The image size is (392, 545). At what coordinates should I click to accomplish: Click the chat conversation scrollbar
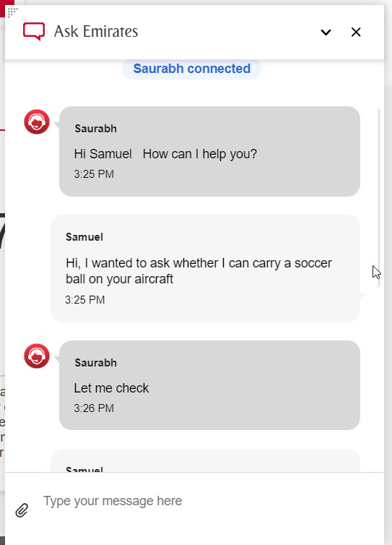(379, 198)
